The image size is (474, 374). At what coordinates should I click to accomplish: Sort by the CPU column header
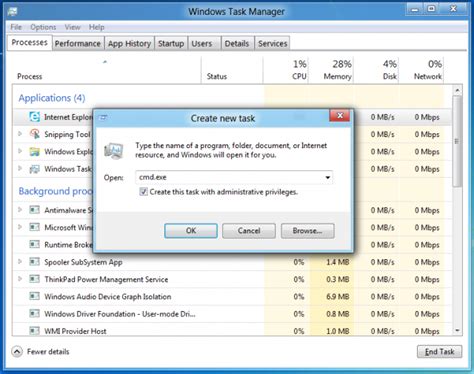(x=286, y=70)
